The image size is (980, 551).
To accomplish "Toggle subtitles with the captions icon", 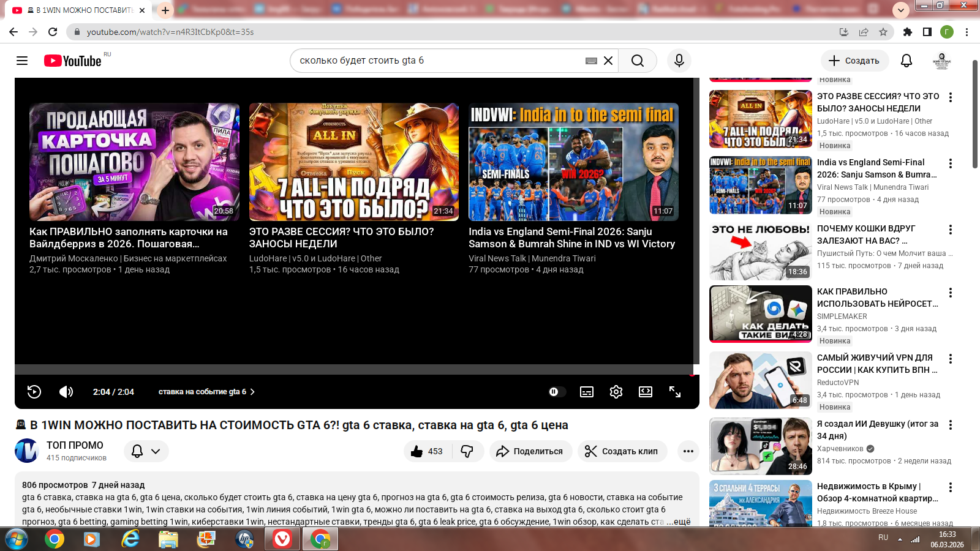I will coord(587,392).
